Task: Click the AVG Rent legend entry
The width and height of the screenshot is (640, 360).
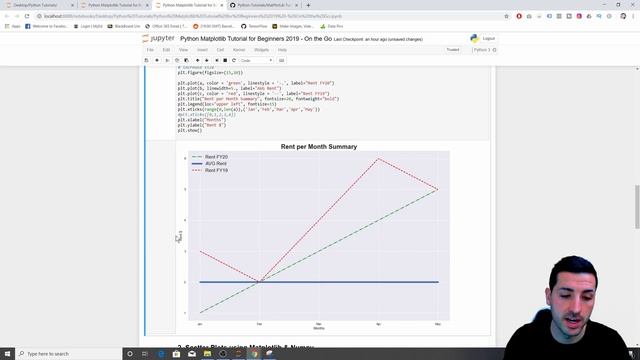Action: (209, 164)
